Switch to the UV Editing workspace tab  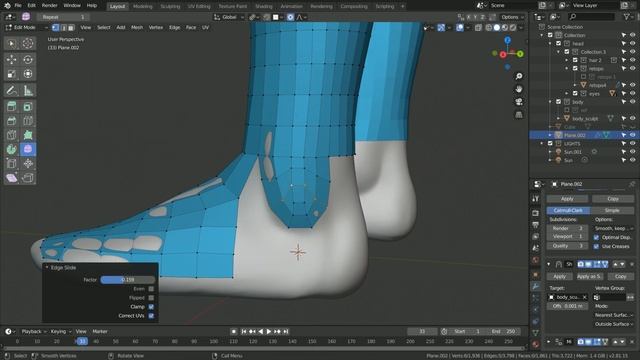199,6
